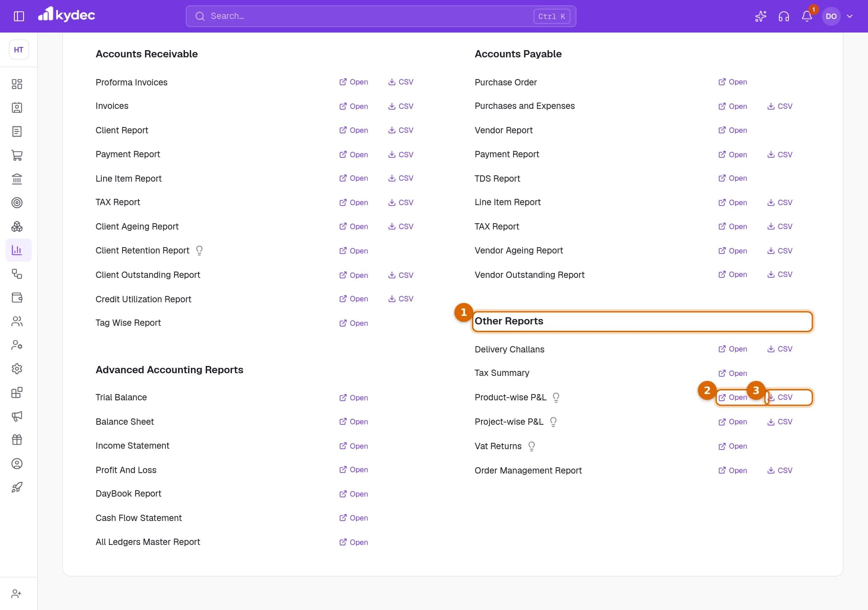The height and width of the screenshot is (610, 868).
Task: Open the AI sparkle icon in header
Action: (760, 16)
